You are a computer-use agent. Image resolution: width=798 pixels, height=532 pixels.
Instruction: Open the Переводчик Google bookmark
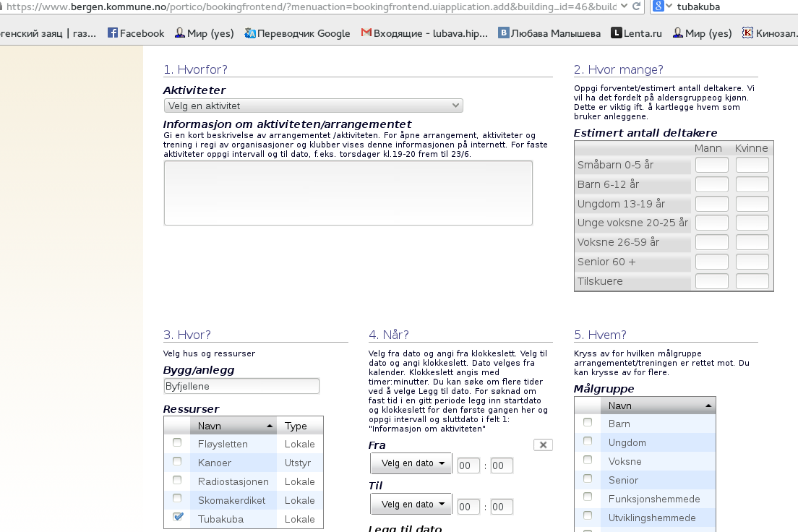(x=297, y=33)
